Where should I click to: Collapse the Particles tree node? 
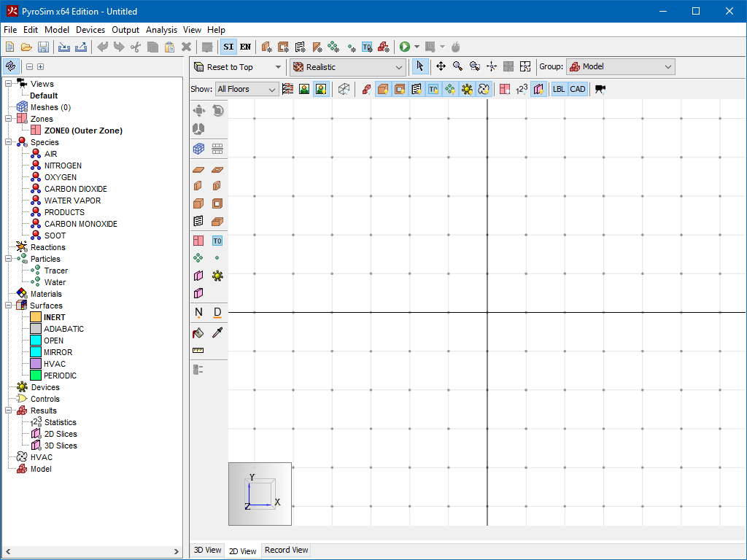[9, 259]
